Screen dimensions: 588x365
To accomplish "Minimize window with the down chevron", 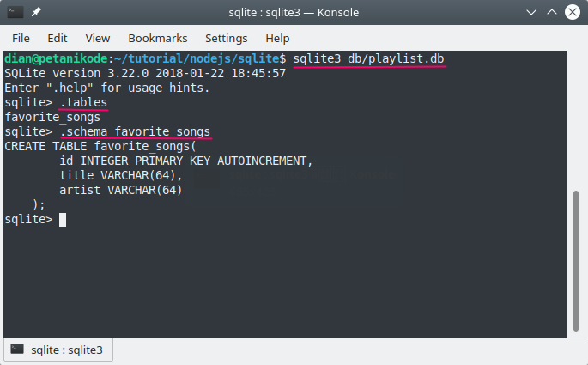I will 531,12.
